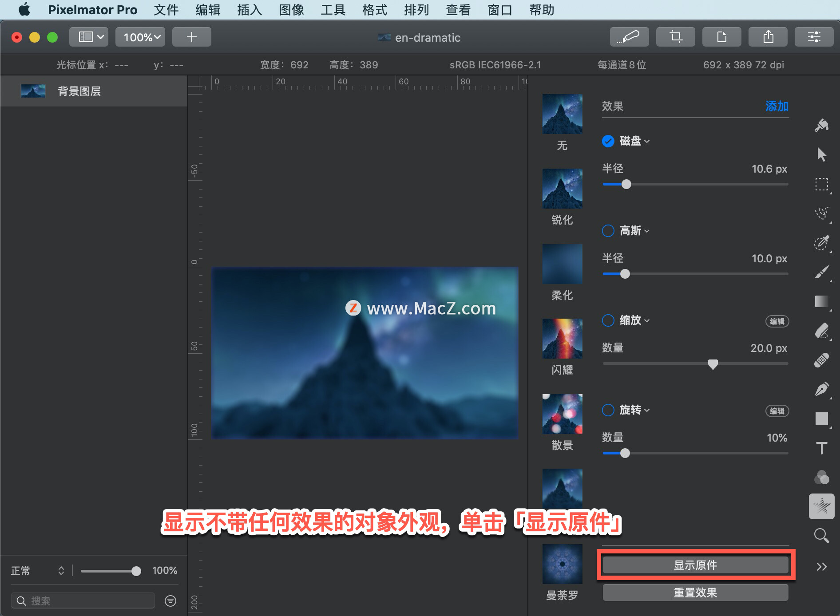Disable the 磁盘 effect checkbox
This screenshot has width=840, height=616.
point(608,141)
